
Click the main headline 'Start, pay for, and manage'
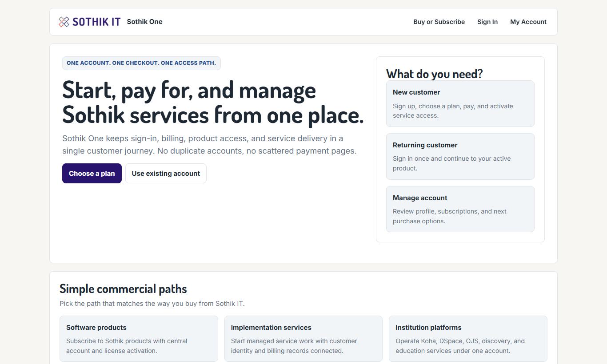point(213,102)
